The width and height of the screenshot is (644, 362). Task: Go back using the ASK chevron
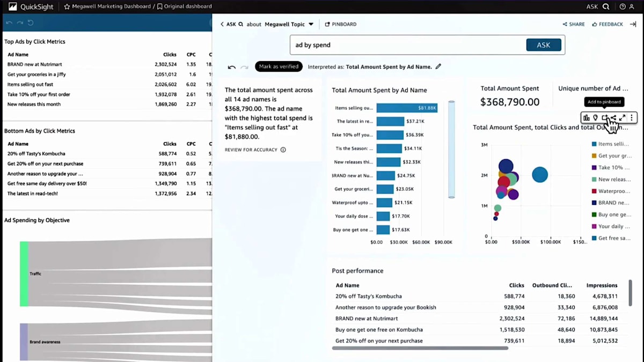tap(222, 24)
